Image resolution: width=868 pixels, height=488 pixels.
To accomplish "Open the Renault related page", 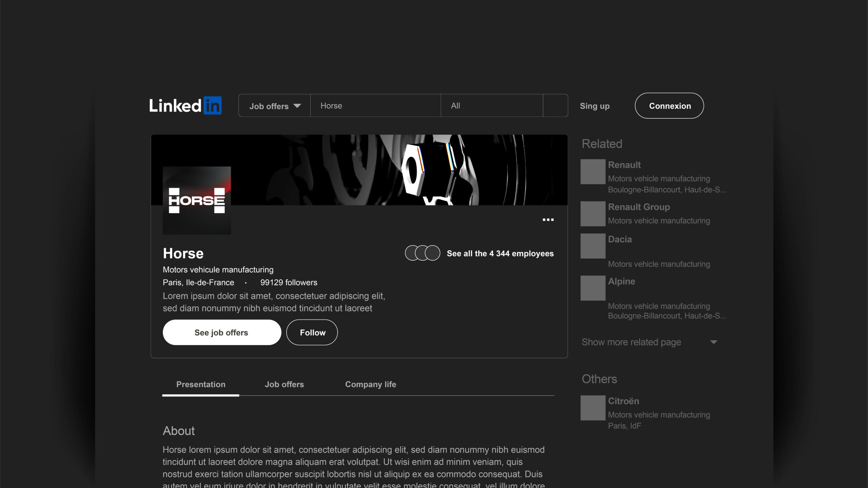I will [624, 165].
